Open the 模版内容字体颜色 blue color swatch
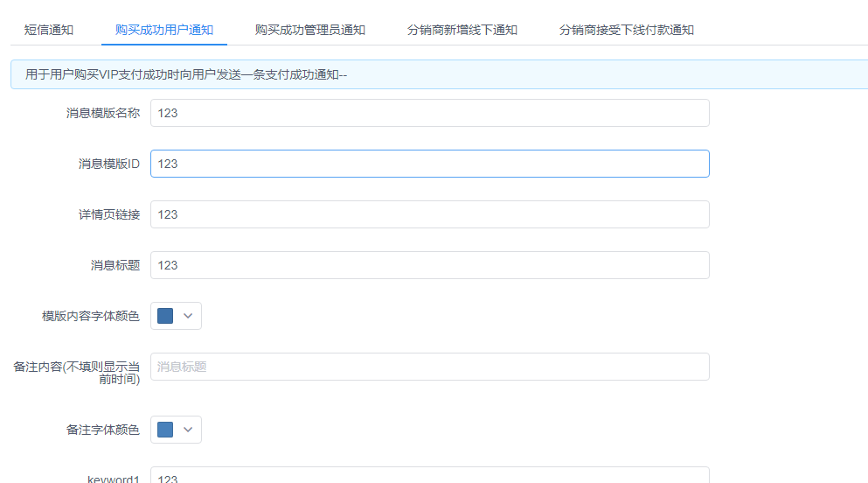The image size is (868, 483). pos(165,316)
